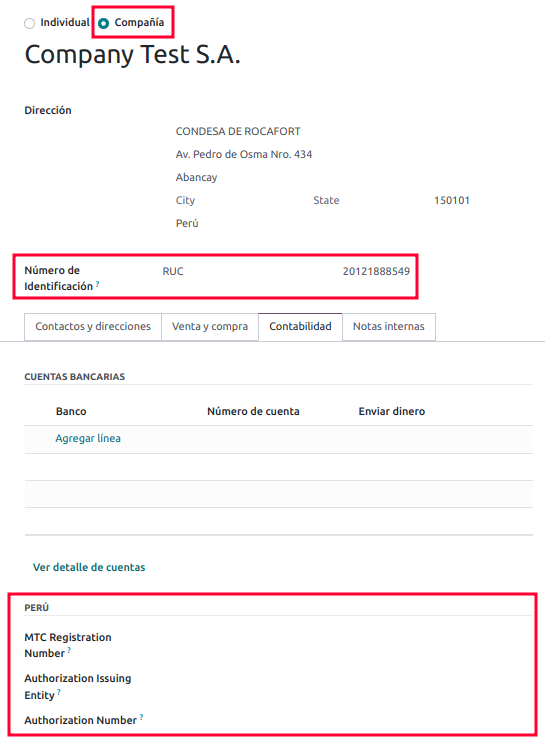Select the Compañía radio option
This screenshot has width=545, height=750.
tap(103, 23)
